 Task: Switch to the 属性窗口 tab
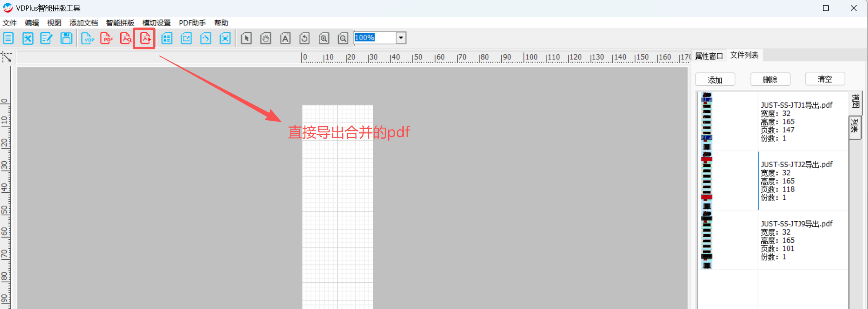709,56
